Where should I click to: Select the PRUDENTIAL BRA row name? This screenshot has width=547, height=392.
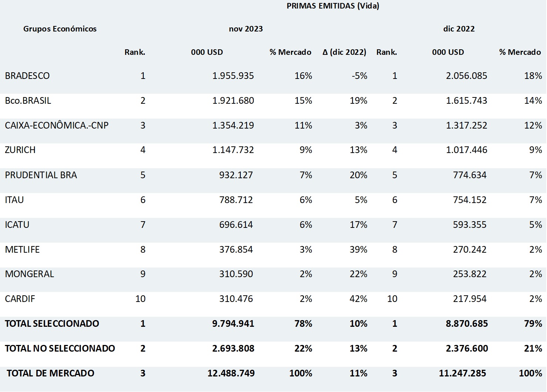[x=41, y=175]
